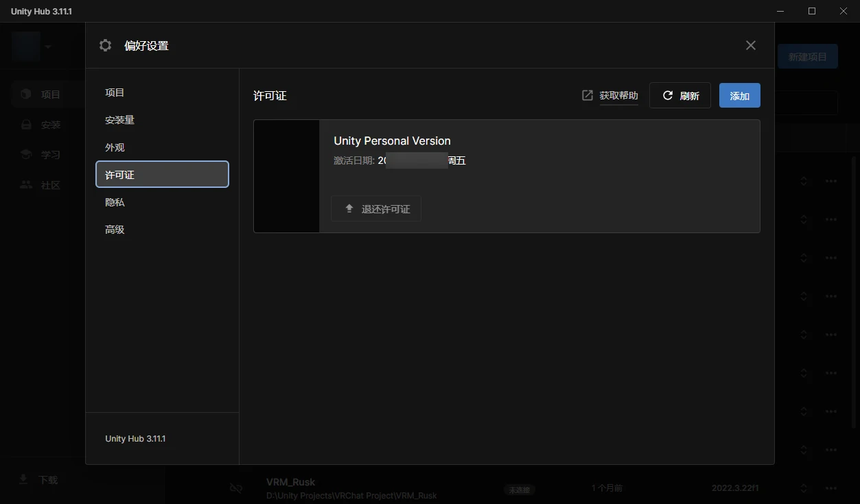The image size is (860, 504).
Task: Open three-dot menu for VRM_Rusk project
Action: [x=831, y=488]
